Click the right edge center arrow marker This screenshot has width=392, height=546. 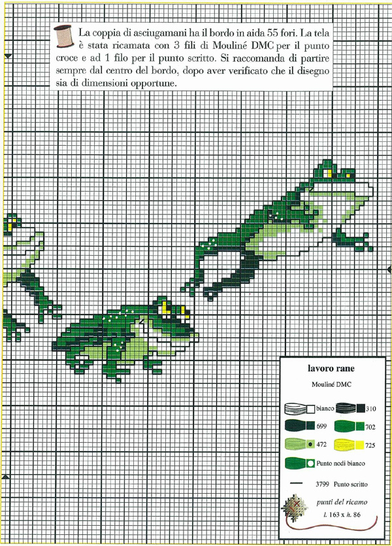(389, 269)
